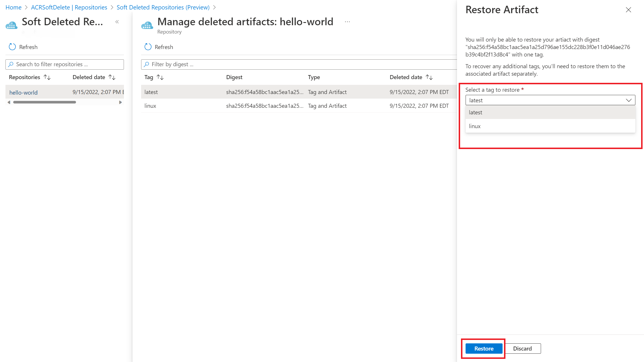The width and height of the screenshot is (644, 362).
Task: Click the Soft Deleted Repositories panel icon
Action: 11,25
